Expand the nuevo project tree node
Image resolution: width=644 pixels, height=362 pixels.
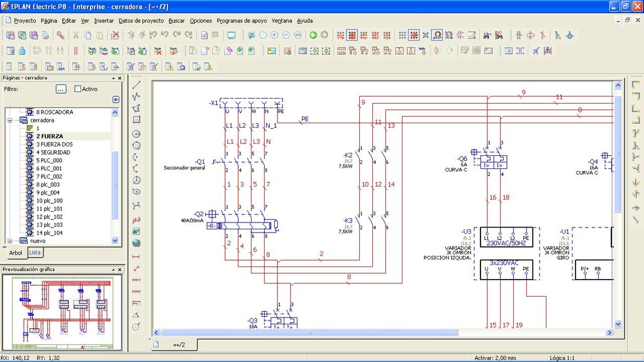click(9, 241)
